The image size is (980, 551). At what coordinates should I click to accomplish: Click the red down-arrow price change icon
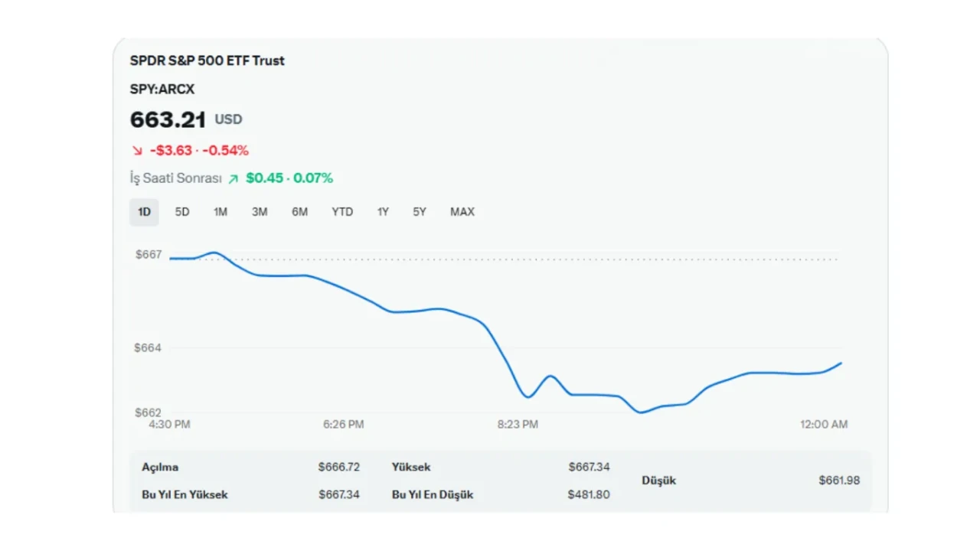(x=137, y=151)
